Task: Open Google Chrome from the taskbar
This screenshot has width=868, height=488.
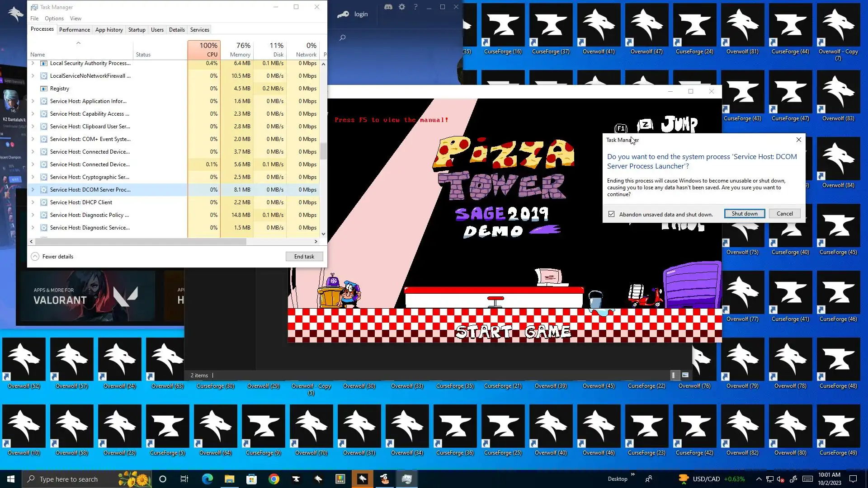Action: click(274, 479)
